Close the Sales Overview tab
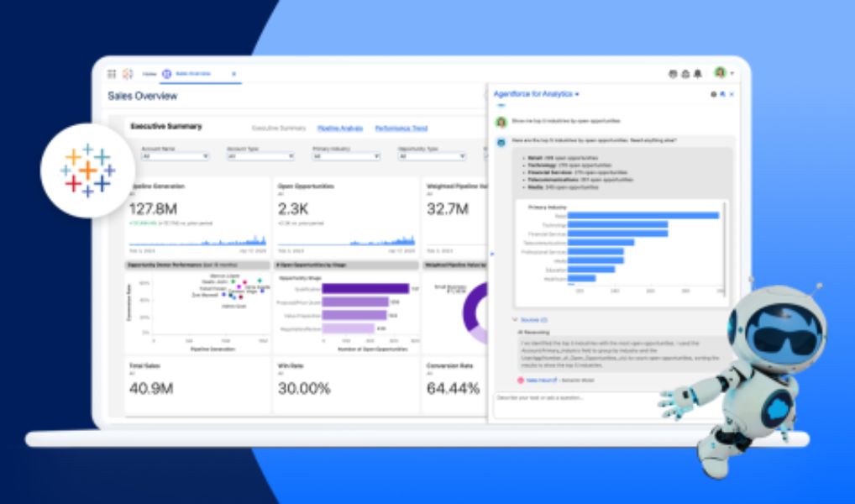The image size is (855, 504). pyautogui.click(x=234, y=74)
